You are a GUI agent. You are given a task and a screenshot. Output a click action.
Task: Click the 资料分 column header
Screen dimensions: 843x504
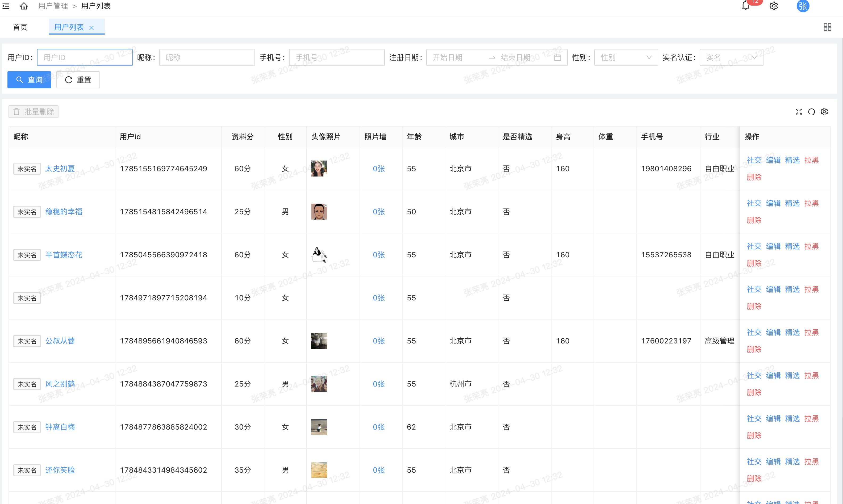point(243,137)
